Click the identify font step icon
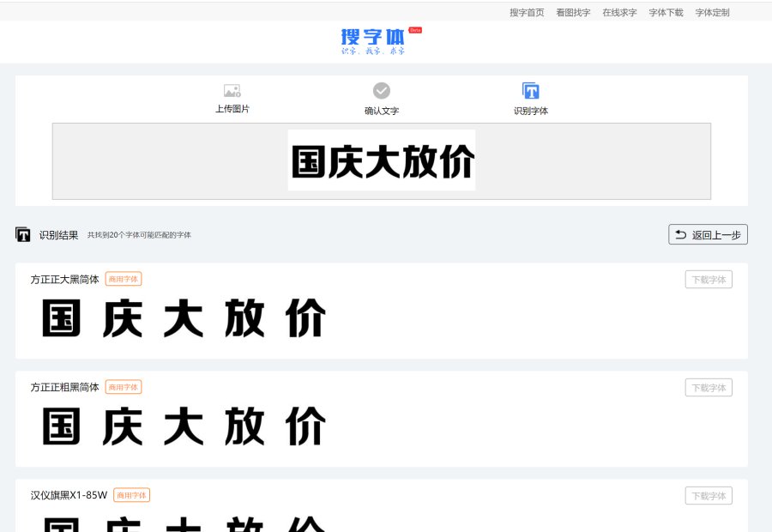 [x=531, y=91]
